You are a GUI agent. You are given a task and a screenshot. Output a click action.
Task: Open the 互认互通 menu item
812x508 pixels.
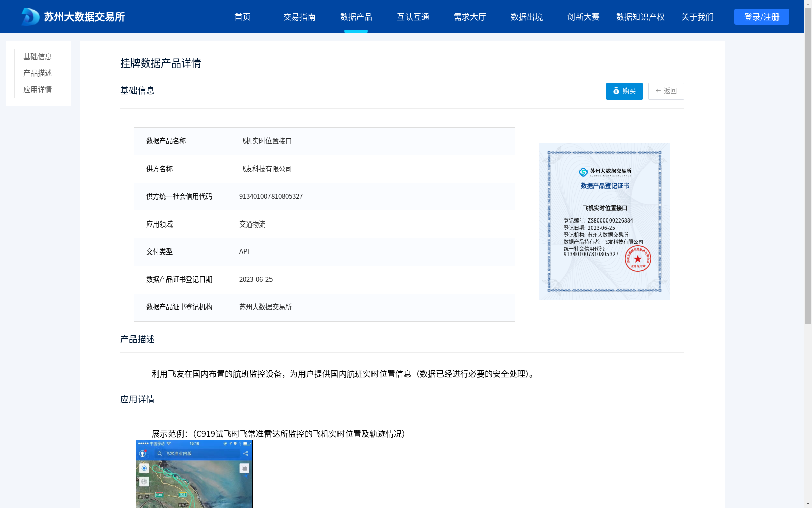[x=413, y=17]
